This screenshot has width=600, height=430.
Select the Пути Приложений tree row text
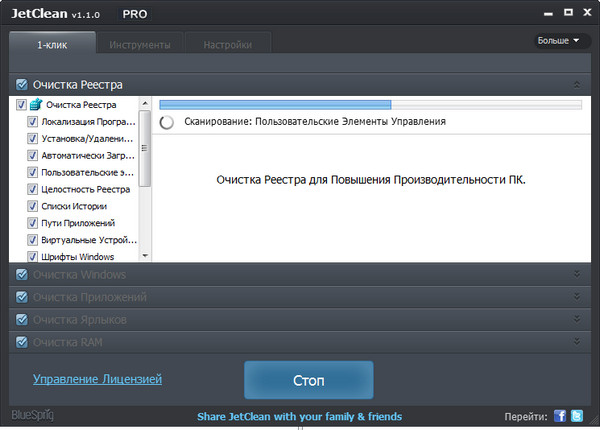(x=78, y=223)
